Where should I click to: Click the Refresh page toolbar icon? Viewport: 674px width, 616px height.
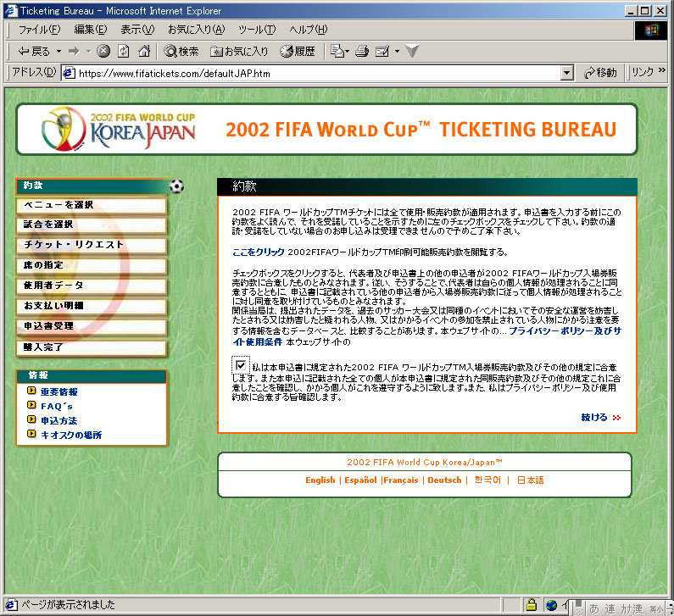[x=124, y=52]
